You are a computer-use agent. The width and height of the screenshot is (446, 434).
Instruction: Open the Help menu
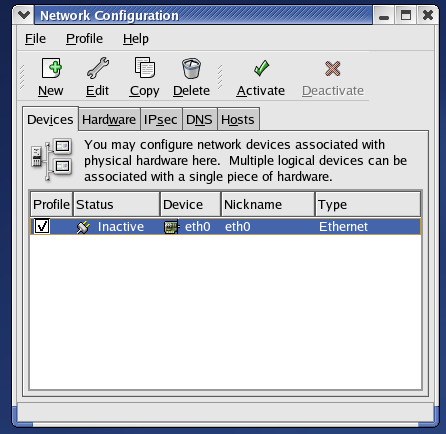(x=136, y=39)
